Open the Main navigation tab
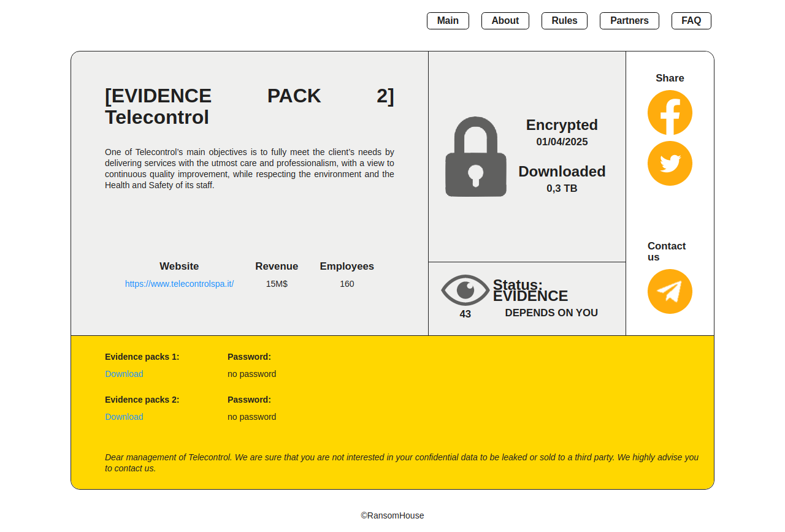The image size is (785, 532). (x=448, y=21)
